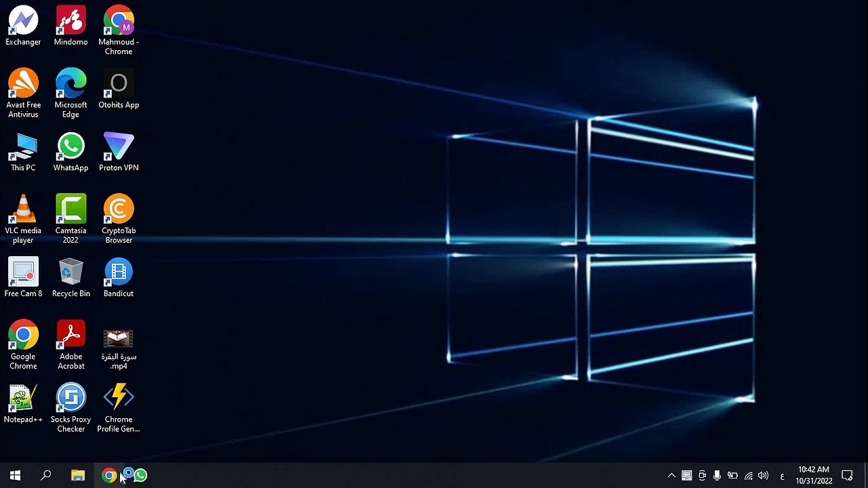Select the Mahmoud - Chrome profile shortcut
868x488 pixels.
click(119, 31)
